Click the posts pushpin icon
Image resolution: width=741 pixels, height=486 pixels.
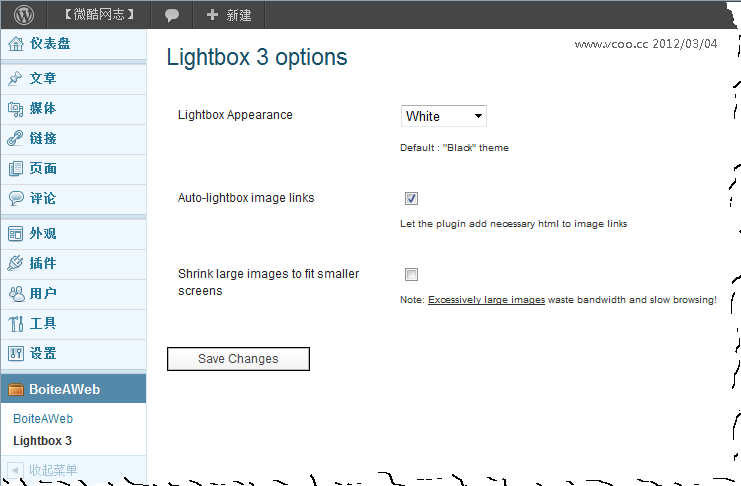coord(15,79)
